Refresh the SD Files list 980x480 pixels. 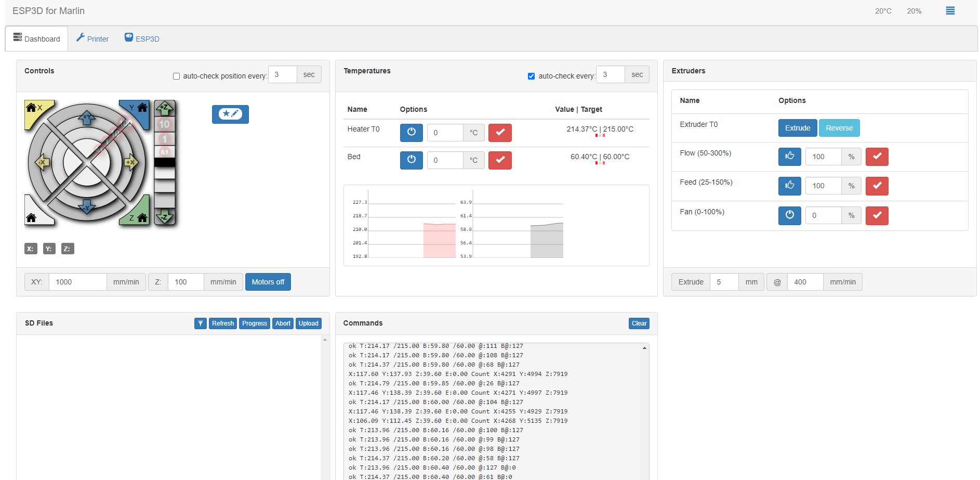point(223,323)
